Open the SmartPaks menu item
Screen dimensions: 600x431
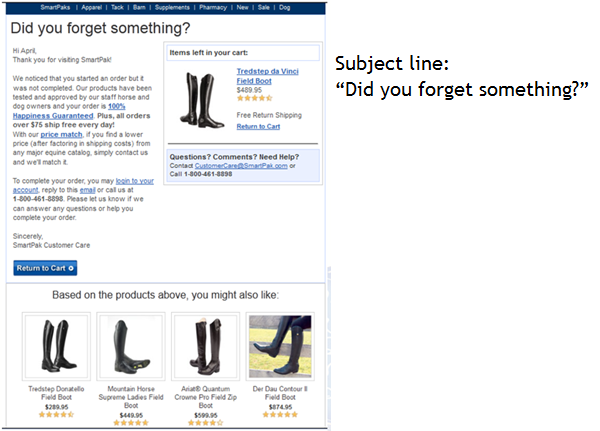point(55,7)
